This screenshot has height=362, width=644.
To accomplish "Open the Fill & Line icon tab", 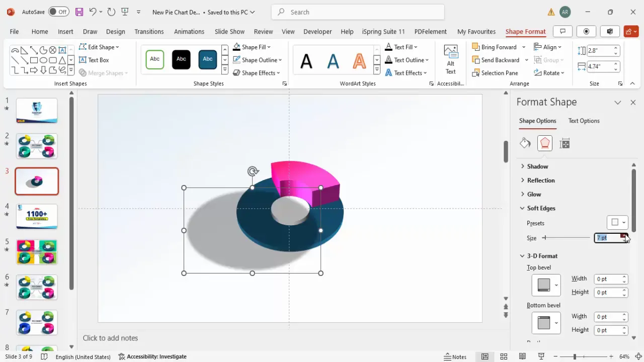I will (x=525, y=143).
